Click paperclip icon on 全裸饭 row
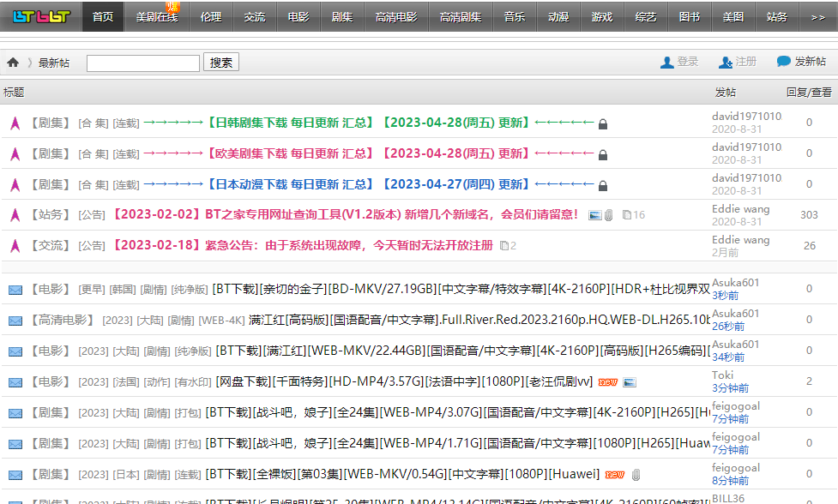The width and height of the screenshot is (838, 504). pos(636,475)
